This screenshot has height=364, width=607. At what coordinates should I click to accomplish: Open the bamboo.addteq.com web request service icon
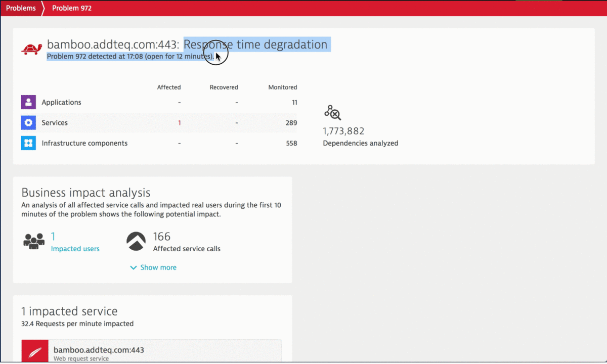click(x=34, y=351)
